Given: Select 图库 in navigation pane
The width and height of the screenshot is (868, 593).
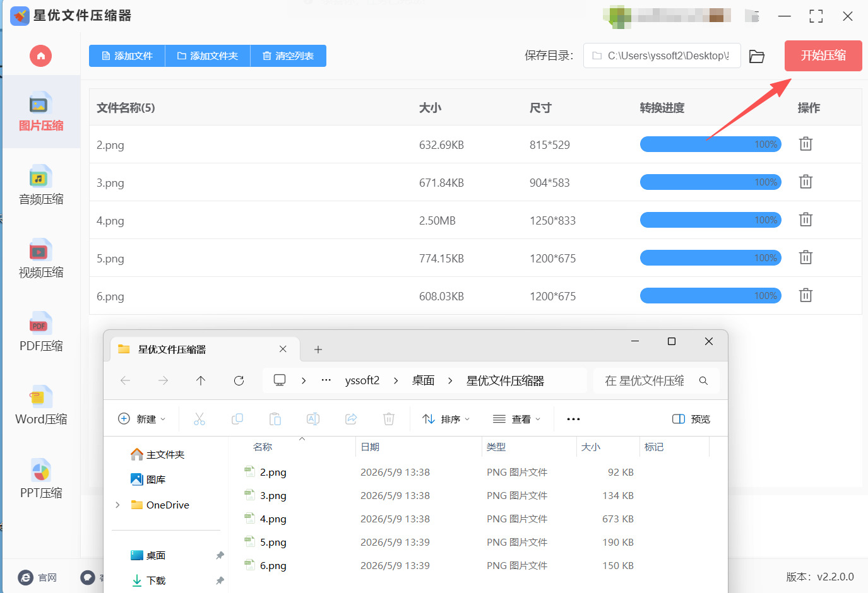Looking at the screenshot, I should click(148, 479).
